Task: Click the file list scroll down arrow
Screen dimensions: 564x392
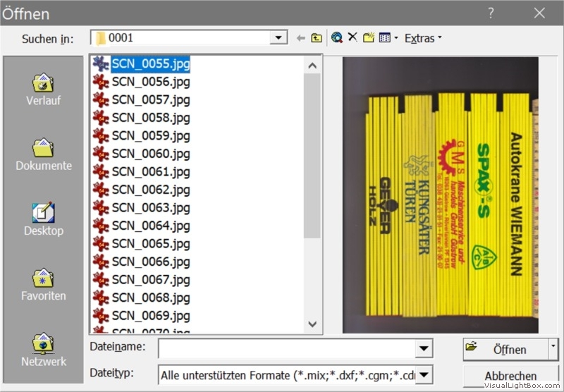Action: pyautogui.click(x=312, y=324)
